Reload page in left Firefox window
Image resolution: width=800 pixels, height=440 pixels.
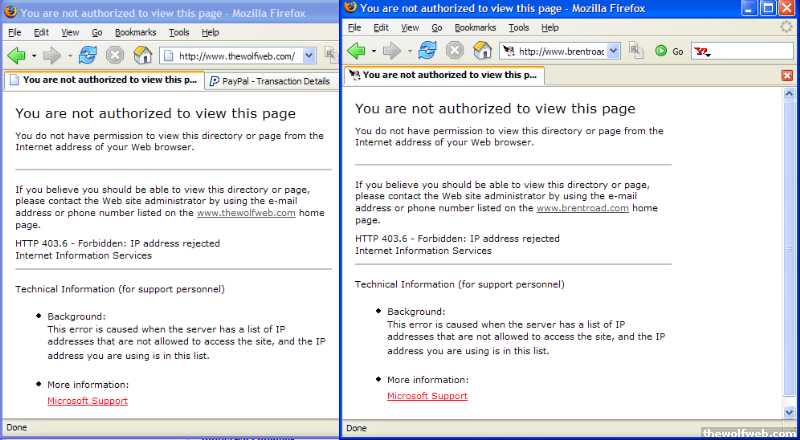tap(88, 55)
